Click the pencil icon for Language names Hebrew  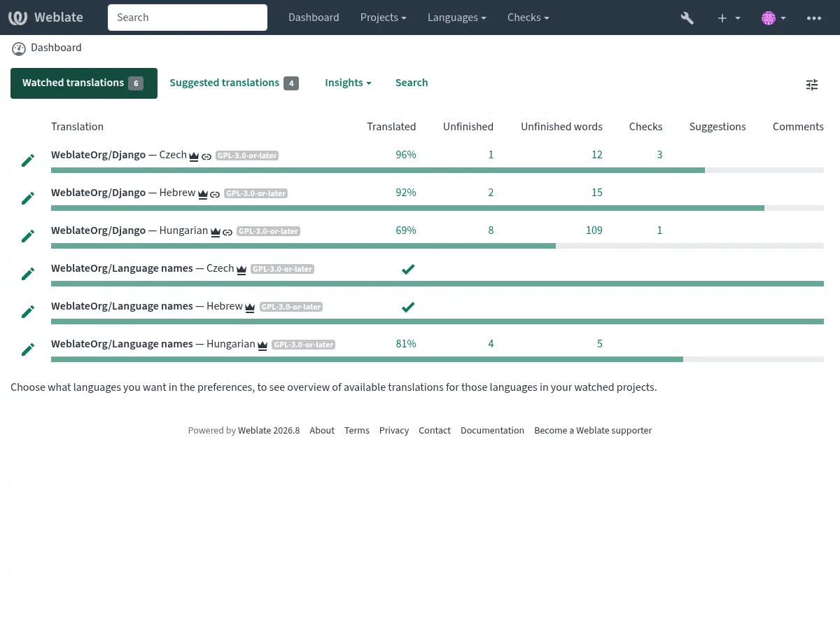pyautogui.click(x=28, y=312)
